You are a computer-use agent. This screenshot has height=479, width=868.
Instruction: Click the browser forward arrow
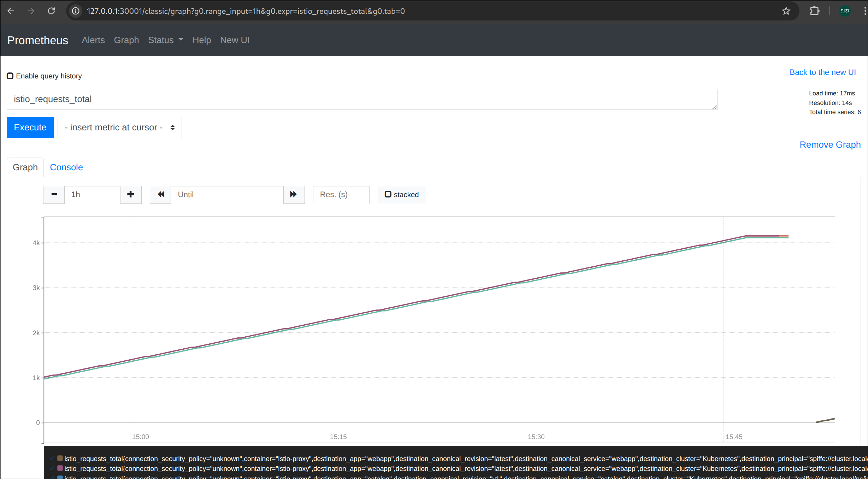pyautogui.click(x=31, y=11)
